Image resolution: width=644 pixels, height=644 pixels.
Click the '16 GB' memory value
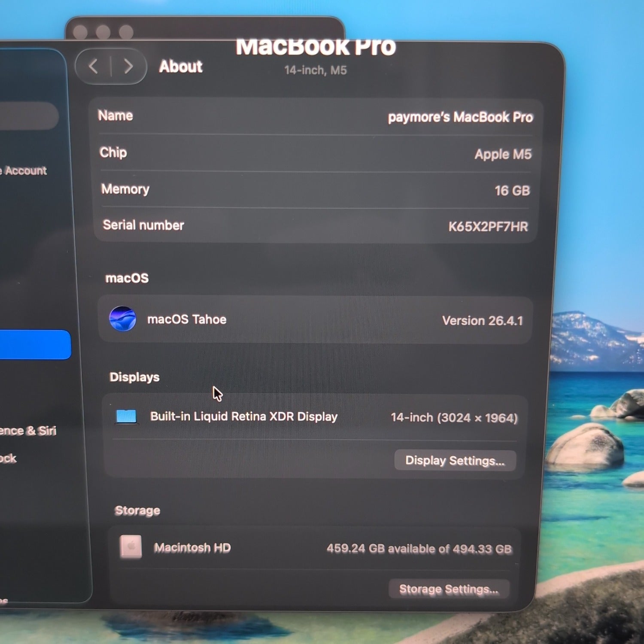(x=512, y=190)
